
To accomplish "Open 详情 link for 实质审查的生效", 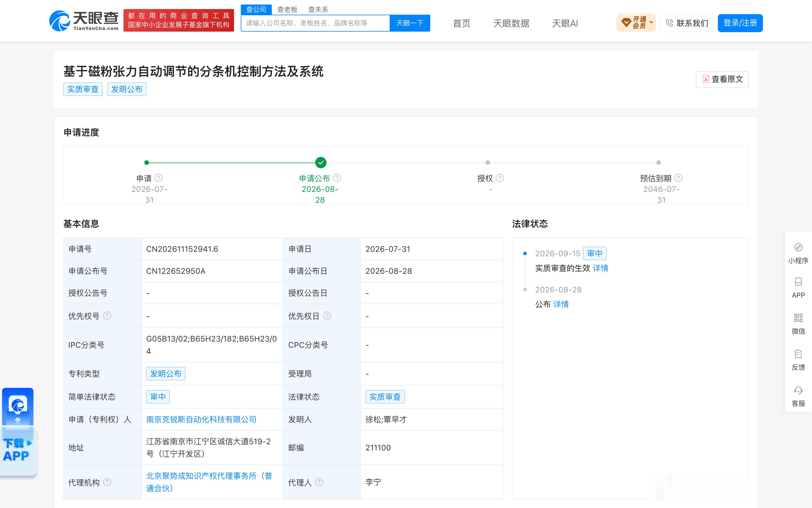I will (x=601, y=268).
